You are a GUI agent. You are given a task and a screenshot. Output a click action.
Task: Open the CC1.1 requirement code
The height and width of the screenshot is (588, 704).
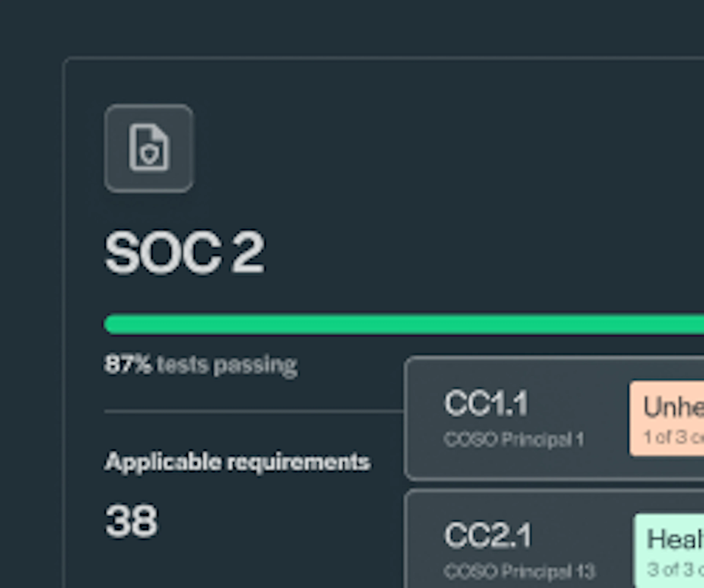pyautogui.click(x=486, y=404)
